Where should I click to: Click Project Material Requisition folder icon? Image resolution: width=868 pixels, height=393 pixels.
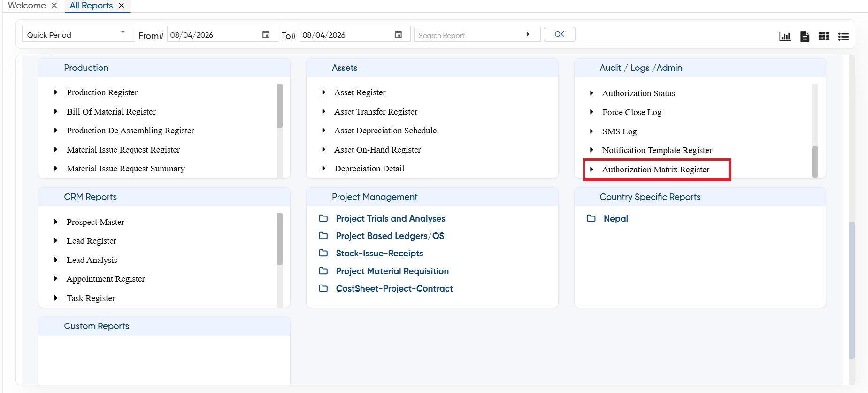click(323, 271)
